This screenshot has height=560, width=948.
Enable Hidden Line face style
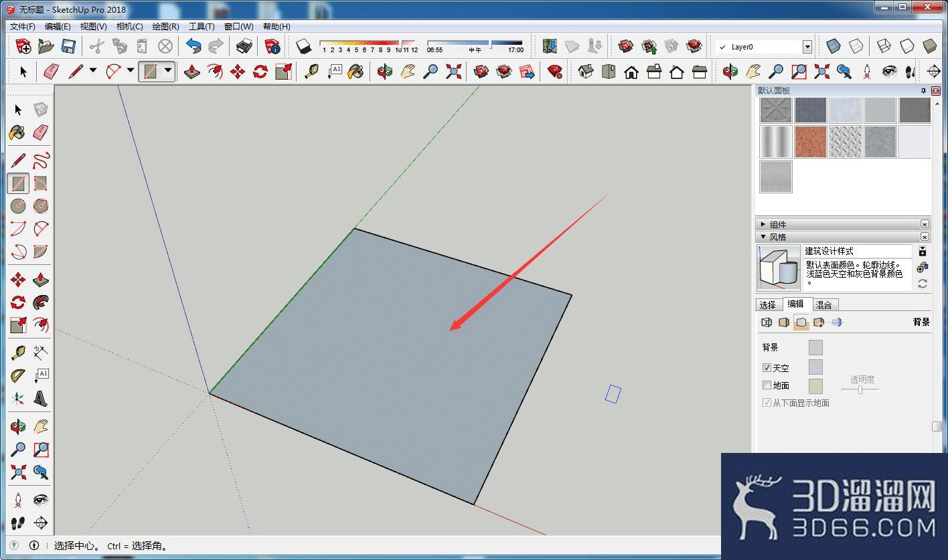[x=907, y=46]
